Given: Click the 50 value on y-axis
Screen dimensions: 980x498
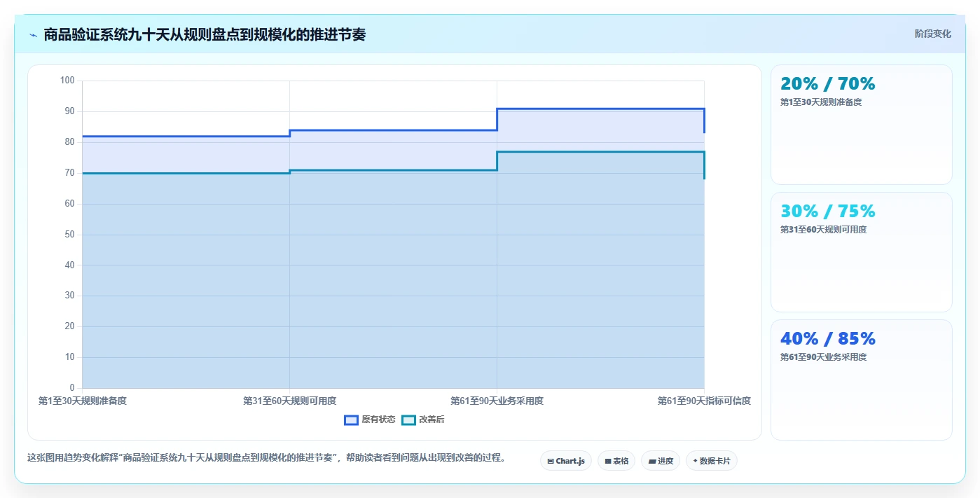Looking at the screenshot, I should pos(69,235).
